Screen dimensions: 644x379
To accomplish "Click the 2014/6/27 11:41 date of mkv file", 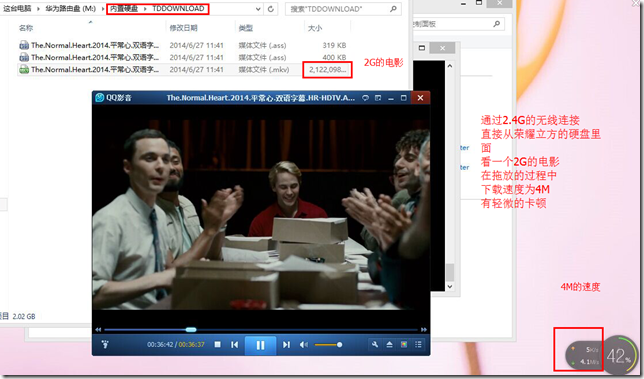I will 196,69.
